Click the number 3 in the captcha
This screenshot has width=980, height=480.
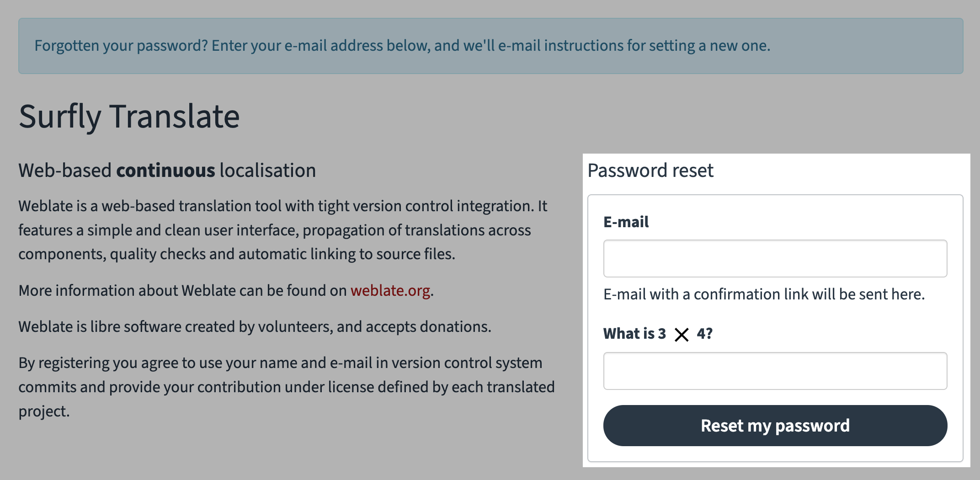click(662, 334)
